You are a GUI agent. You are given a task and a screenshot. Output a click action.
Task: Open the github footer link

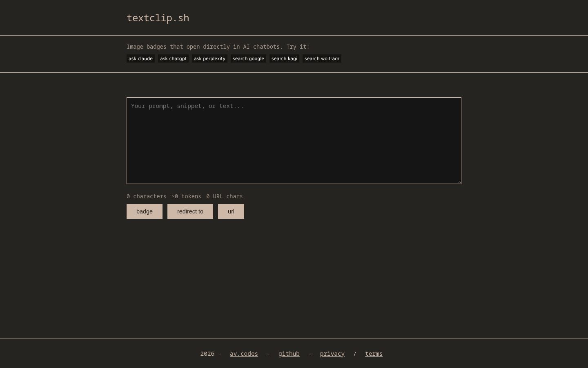[x=289, y=354]
